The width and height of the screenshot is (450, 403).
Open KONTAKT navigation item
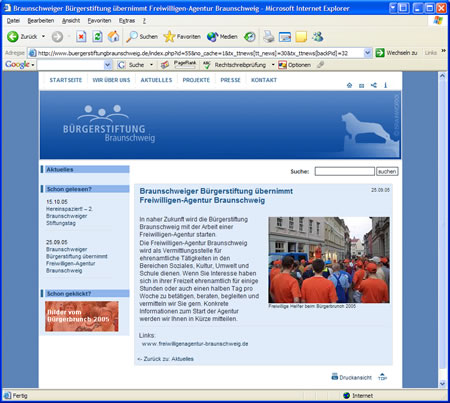pyautogui.click(x=264, y=80)
